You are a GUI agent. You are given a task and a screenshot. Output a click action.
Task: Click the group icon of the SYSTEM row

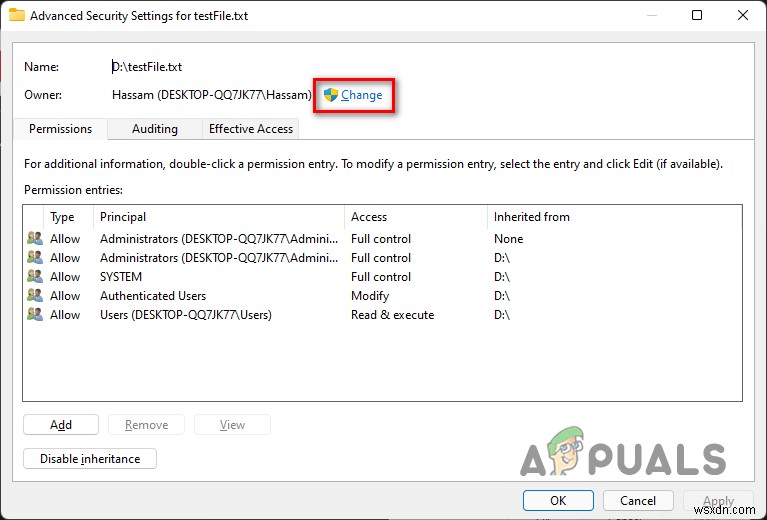pos(35,276)
